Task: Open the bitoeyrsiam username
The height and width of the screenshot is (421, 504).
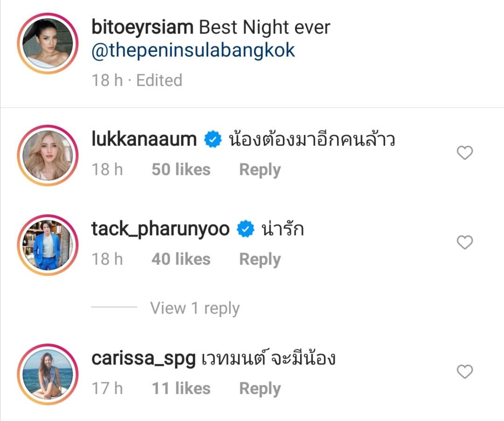Action: pyautogui.click(x=142, y=27)
